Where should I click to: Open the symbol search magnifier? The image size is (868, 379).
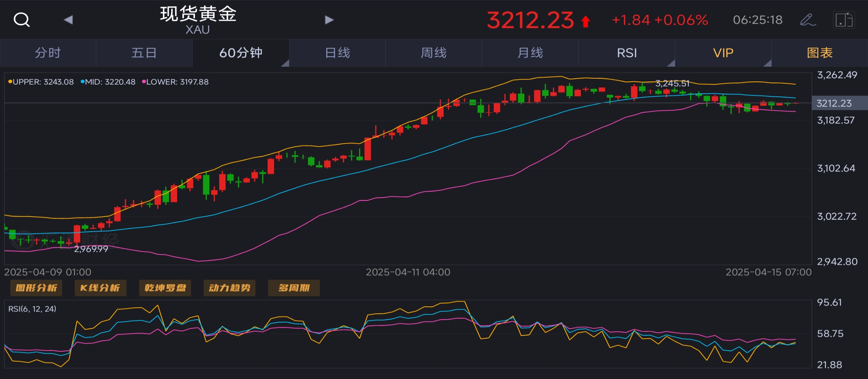[21, 19]
